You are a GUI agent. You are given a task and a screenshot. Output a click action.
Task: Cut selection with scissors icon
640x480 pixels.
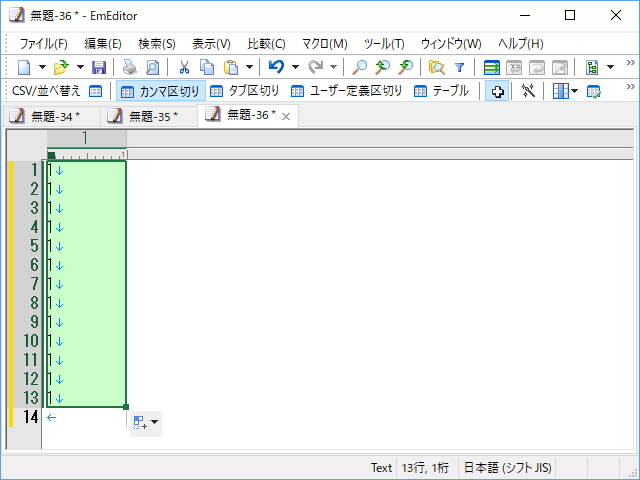pyautogui.click(x=184, y=67)
